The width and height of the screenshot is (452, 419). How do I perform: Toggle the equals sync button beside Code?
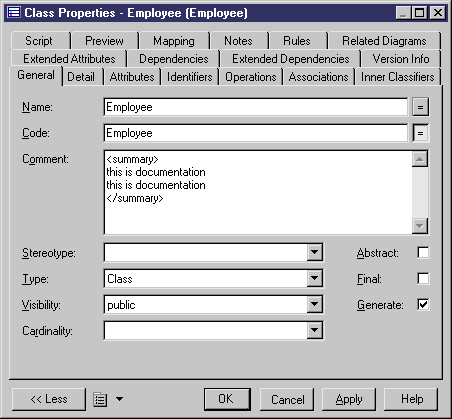[x=420, y=133]
